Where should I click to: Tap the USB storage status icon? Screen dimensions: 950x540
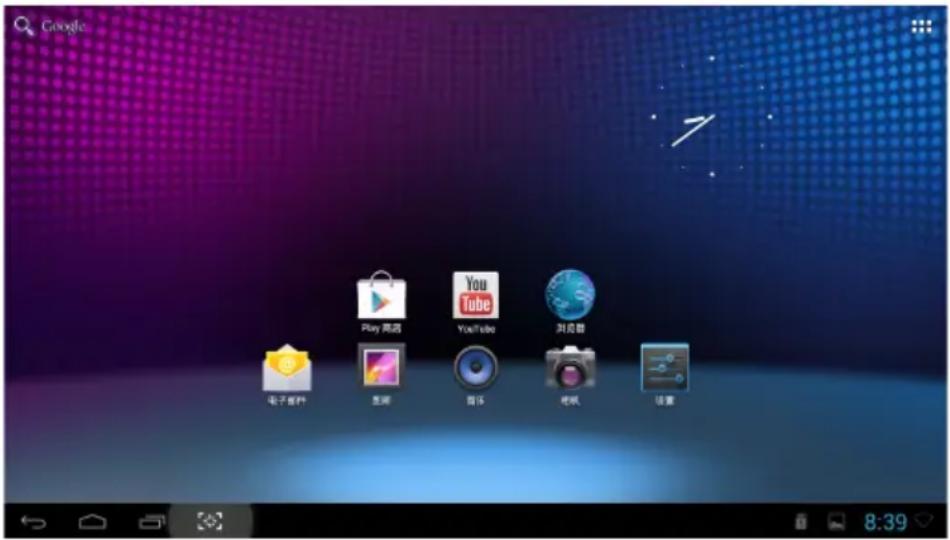801,521
